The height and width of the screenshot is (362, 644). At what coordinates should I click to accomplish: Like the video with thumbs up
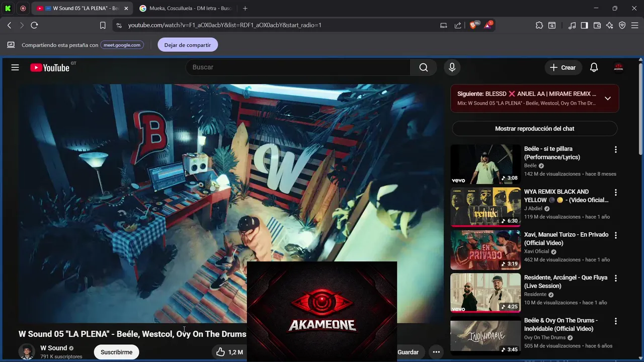coord(229,352)
